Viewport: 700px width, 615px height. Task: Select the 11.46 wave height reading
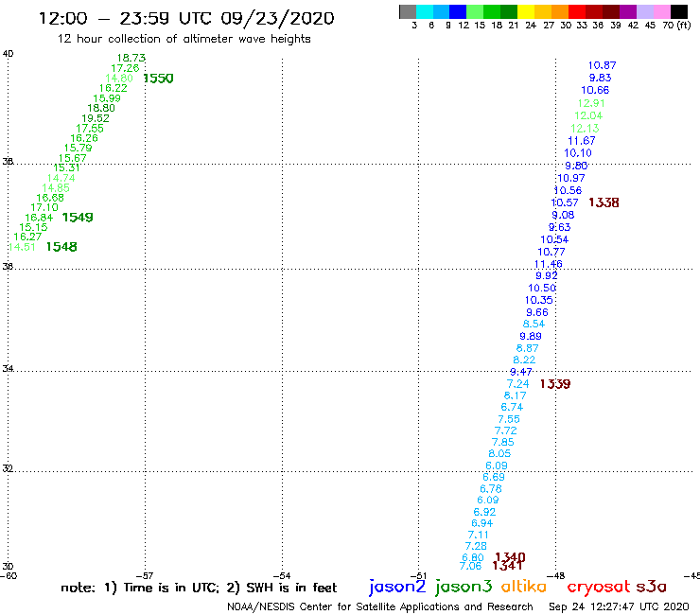click(549, 264)
